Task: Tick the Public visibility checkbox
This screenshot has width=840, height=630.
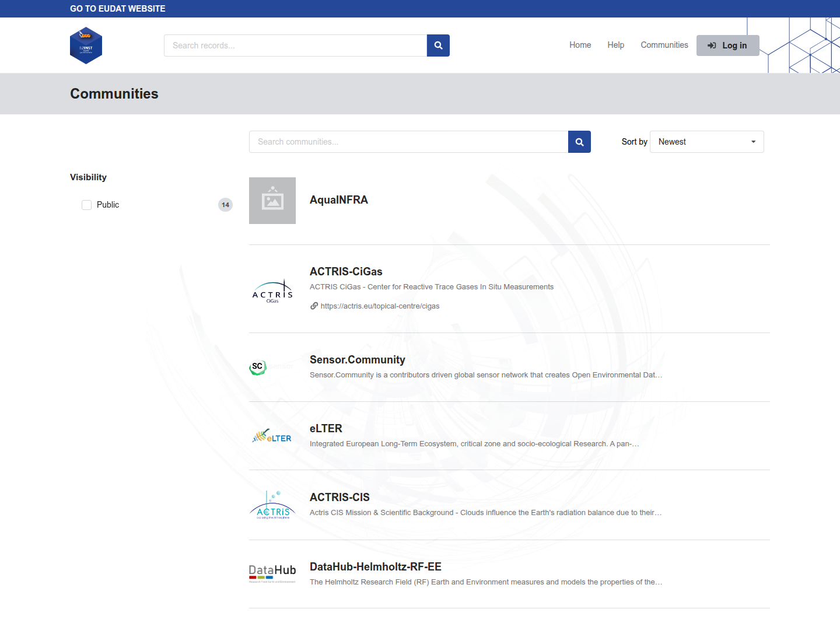Action: [87, 205]
